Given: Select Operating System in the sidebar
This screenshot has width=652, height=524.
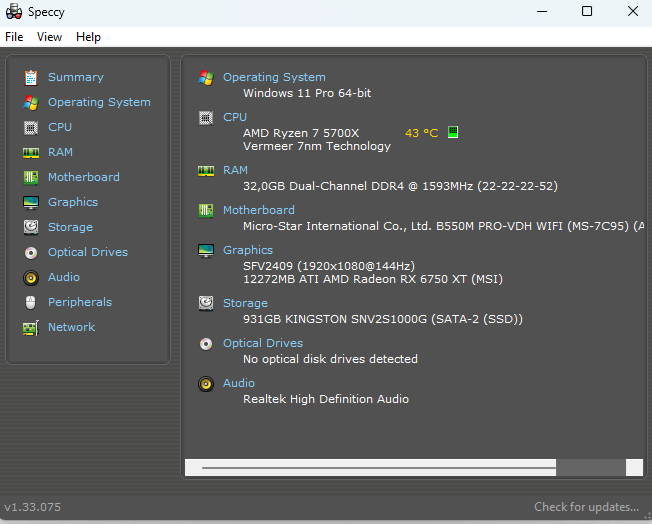Looking at the screenshot, I should [99, 102].
